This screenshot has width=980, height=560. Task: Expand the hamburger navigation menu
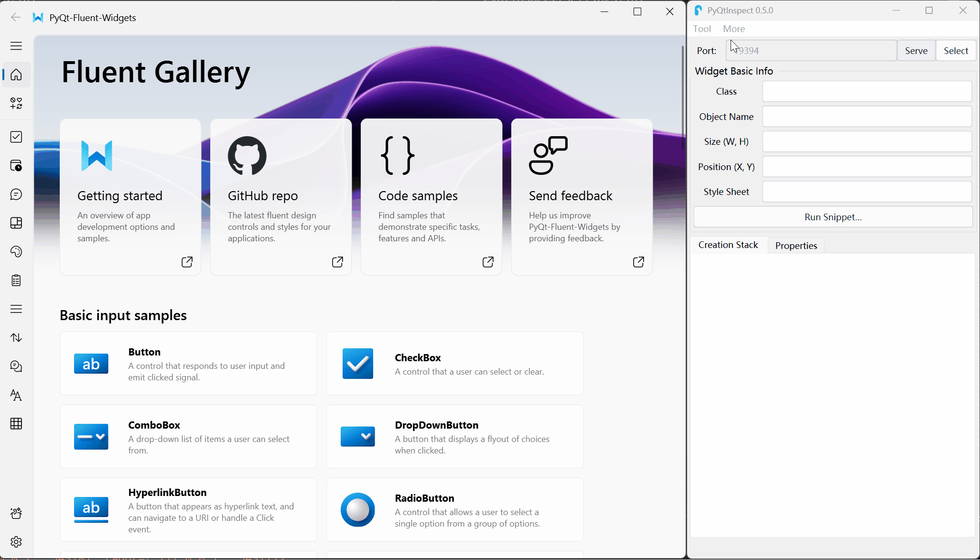(16, 46)
